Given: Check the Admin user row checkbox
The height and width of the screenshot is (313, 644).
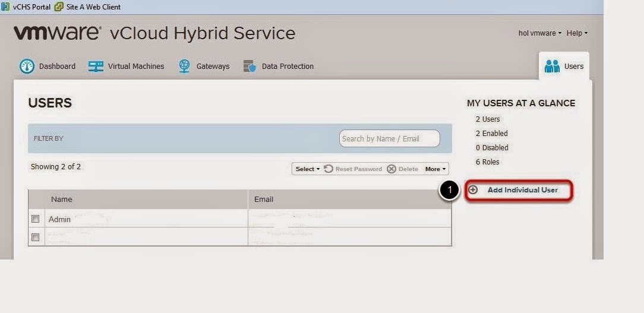Looking at the screenshot, I should [x=35, y=219].
